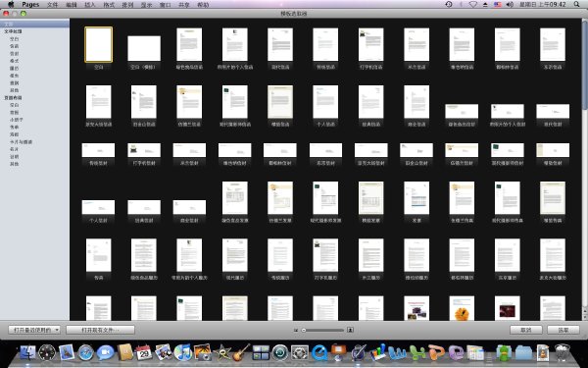The image size is (588, 368).
Task: Select 小册子 in the sidebar
Action: coord(16,120)
